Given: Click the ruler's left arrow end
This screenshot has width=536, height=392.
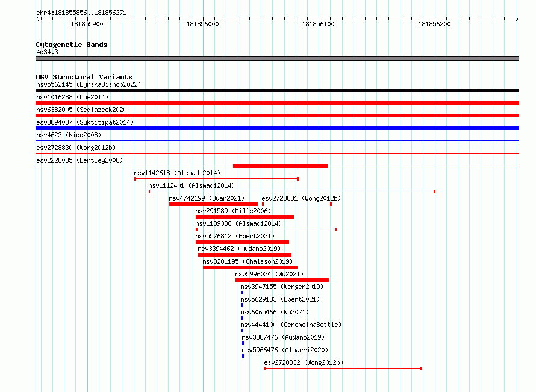Looking at the screenshot, I should click(x=37, y=19).
